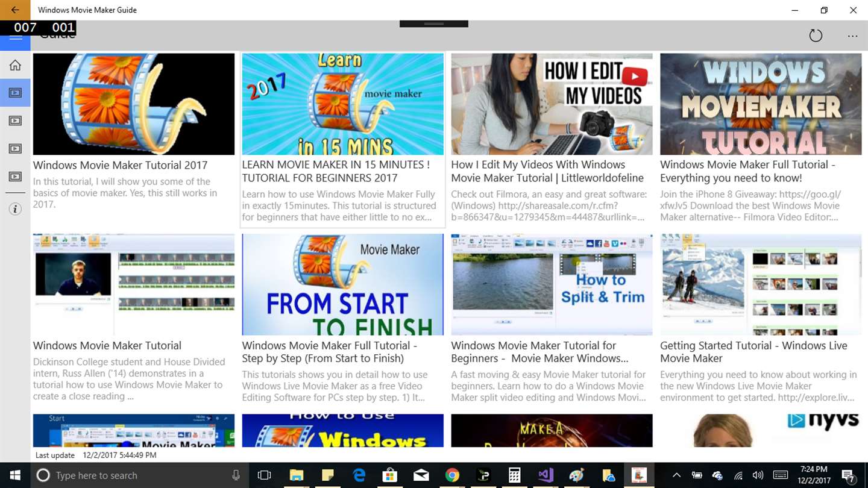868x488 pixels.
Task: Open the About info icon in sidebar
Action: click(15, 209)
